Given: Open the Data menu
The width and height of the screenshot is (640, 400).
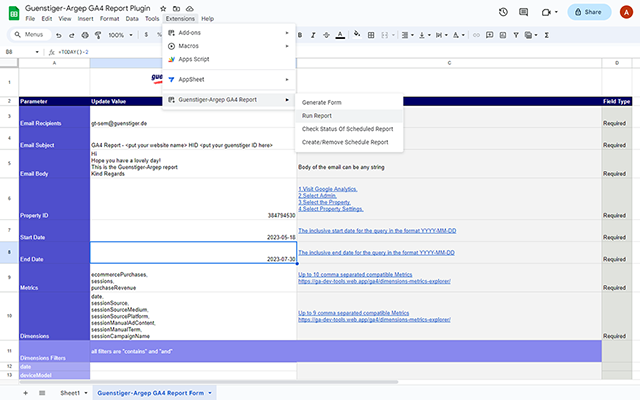Looking at the screenshot, I should (x=132, y=19).
